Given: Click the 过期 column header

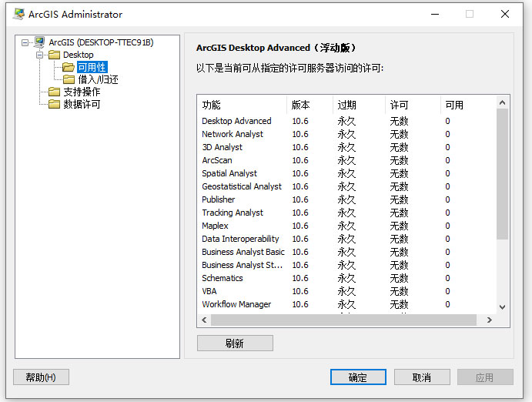Looking at the screenshot, I should 359,105.
